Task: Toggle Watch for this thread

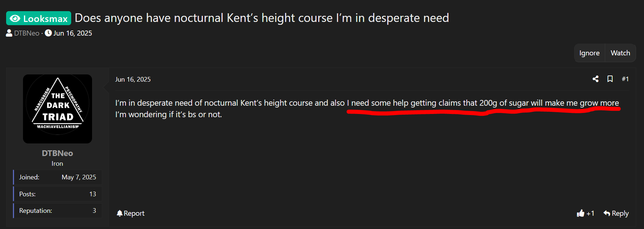Action: pyautogui.click(x=620, y=53)
